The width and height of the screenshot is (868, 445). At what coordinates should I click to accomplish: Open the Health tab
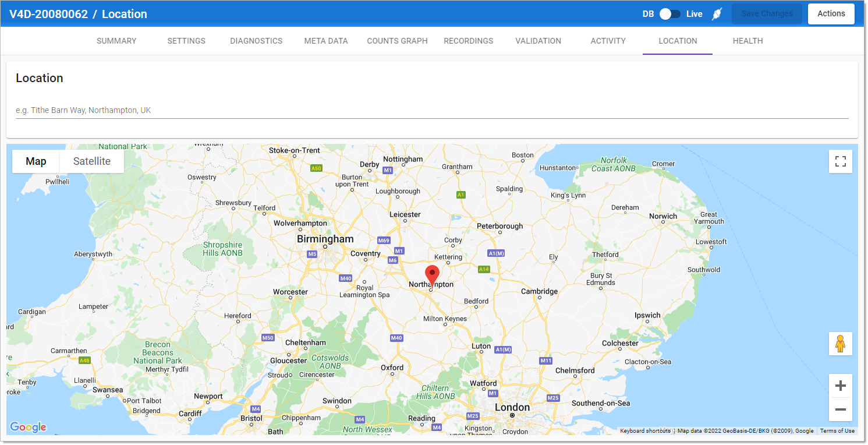click(x=747, y=41)
